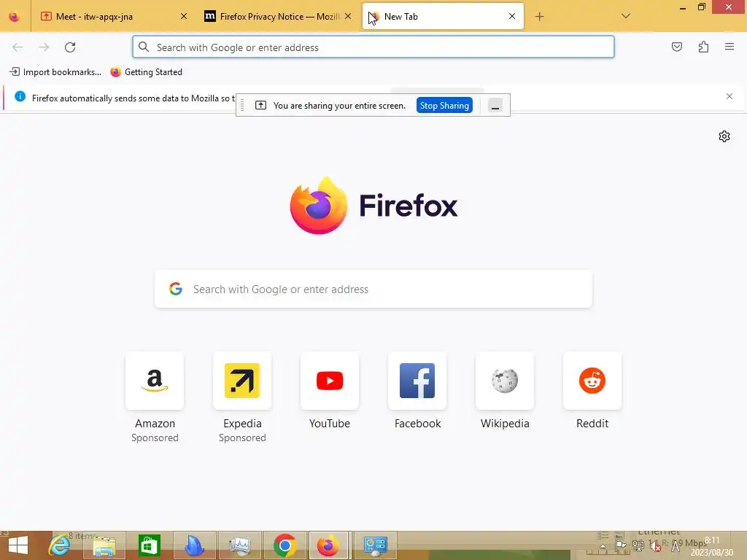Open new tab personalize gear icon
Viewport: 747px width, 560px height.
point(724,136)
